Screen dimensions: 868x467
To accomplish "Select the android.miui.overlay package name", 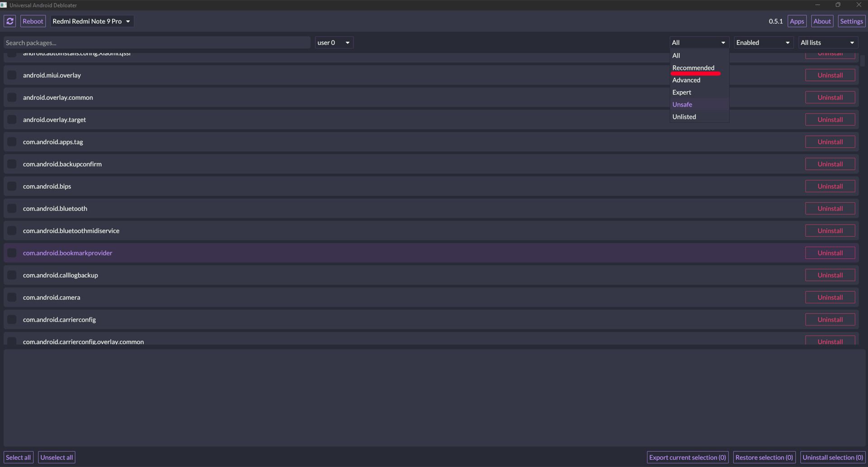I will tap(52, 75).
